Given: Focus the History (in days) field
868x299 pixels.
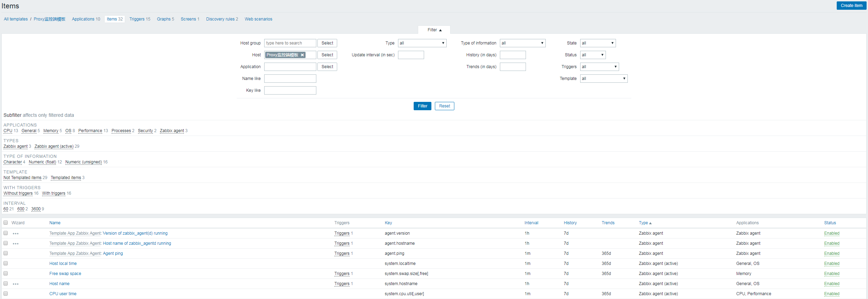Looking at the screenshot, I should [x=513, y=55].
